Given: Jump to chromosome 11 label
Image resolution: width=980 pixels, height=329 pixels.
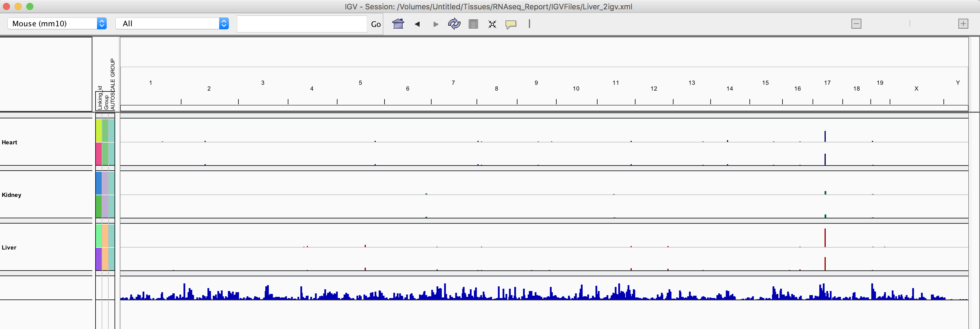Looking at the screenshot, I should pos(616,82).
